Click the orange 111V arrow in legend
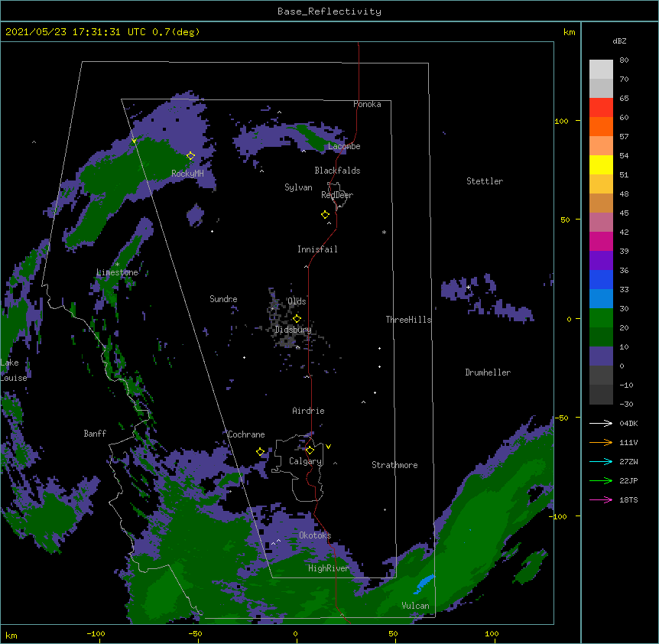Viewport: 659px width, 644px height. click(x=601, y=442)
